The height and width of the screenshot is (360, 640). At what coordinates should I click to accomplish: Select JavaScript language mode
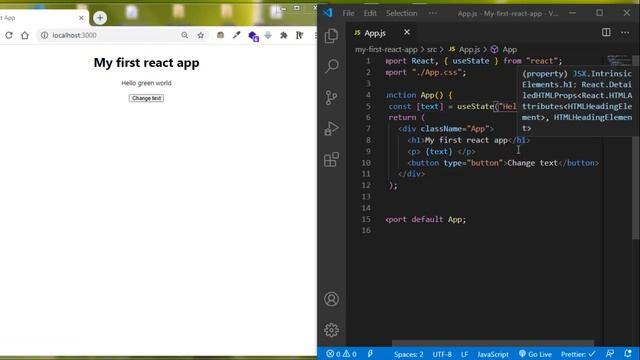[x=493, y=354]
